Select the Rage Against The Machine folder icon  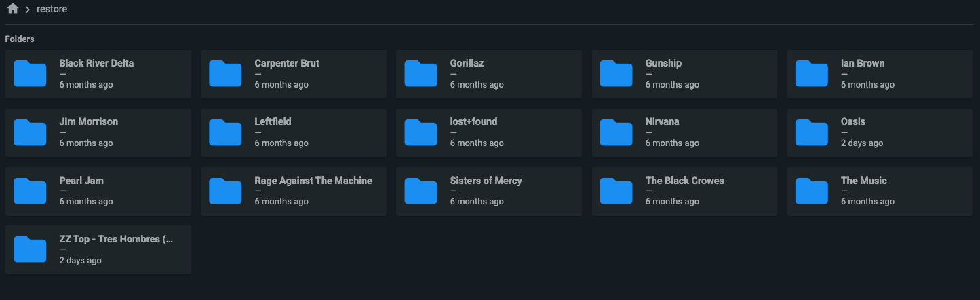point(225,191)
